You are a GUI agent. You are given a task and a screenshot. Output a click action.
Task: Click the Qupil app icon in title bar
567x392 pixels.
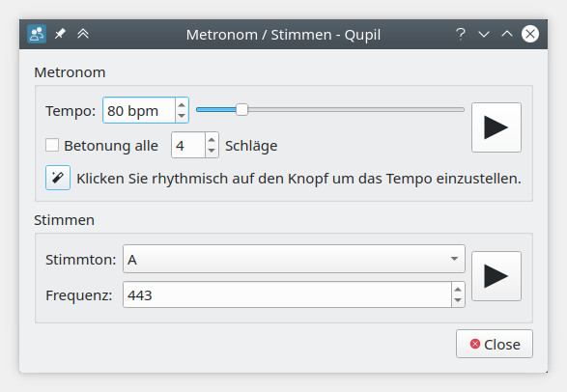click(37, 34)
